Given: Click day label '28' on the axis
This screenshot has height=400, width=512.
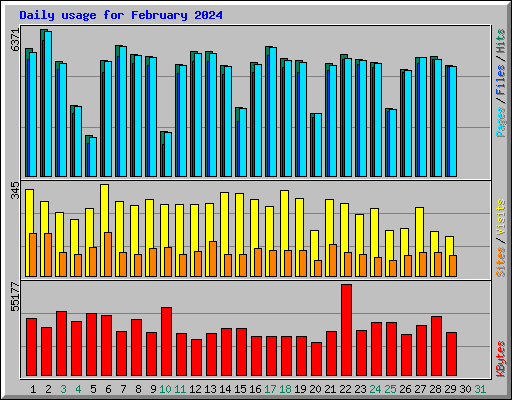Looking at the screenshot, I should (x=435, y=389).
